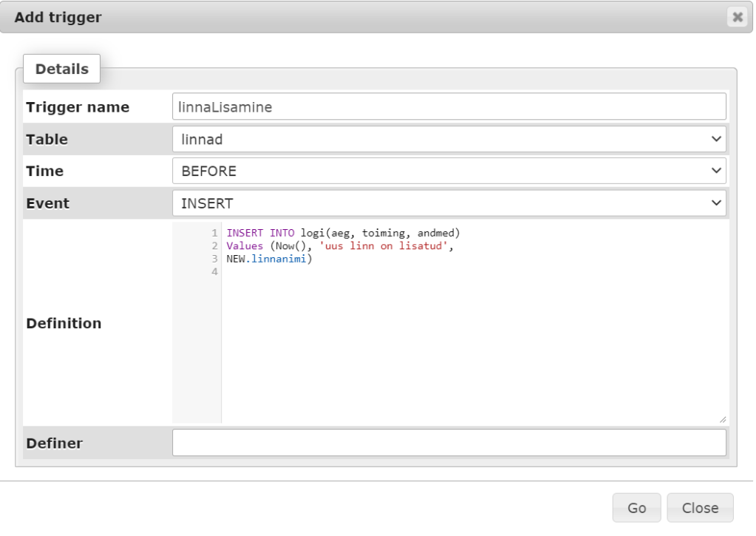This screenshot has width=756, height=536.
Task: Expand the Time dropdown set to BEFORE
Action: click(x=449, y=171)
